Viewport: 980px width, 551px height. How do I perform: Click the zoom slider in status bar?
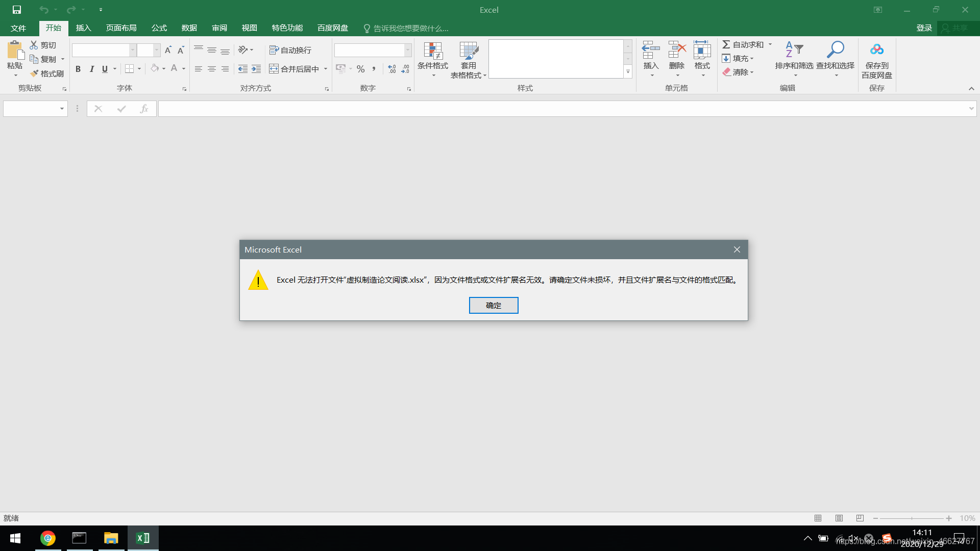[x=912, y=518]
